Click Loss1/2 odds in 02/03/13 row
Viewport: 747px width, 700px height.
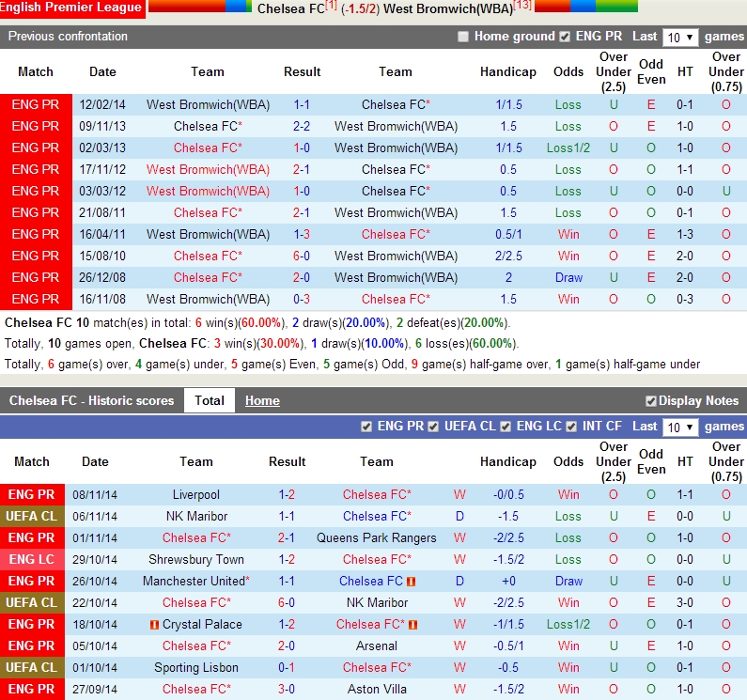pos(568,148)
